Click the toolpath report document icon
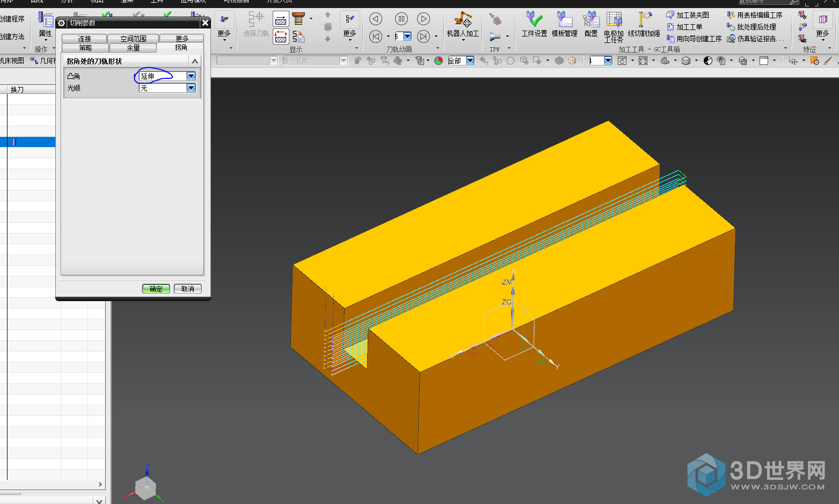 pos(298,36)
